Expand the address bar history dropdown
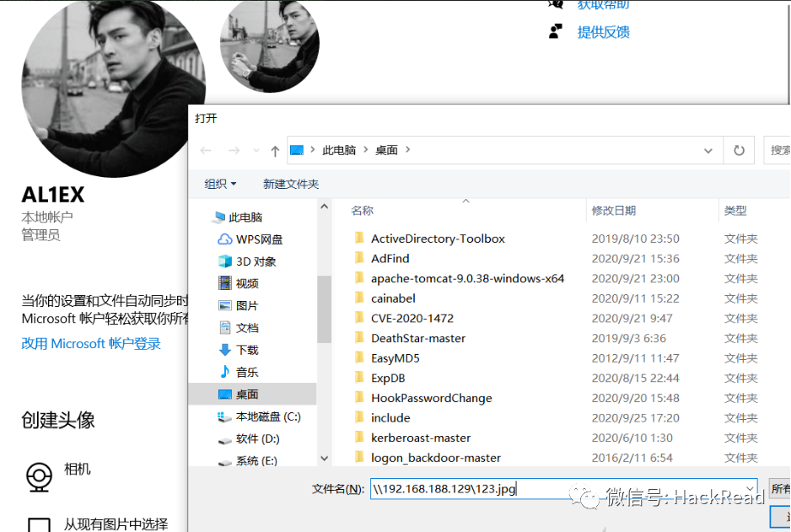The height and width of the screenshot is (532, 791). click(708, 150)
